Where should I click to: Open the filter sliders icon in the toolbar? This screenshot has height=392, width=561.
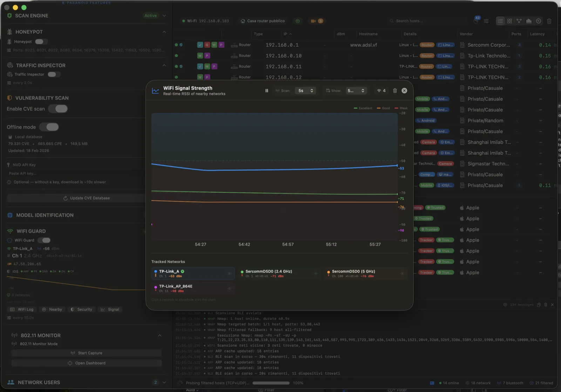point(486,21)
